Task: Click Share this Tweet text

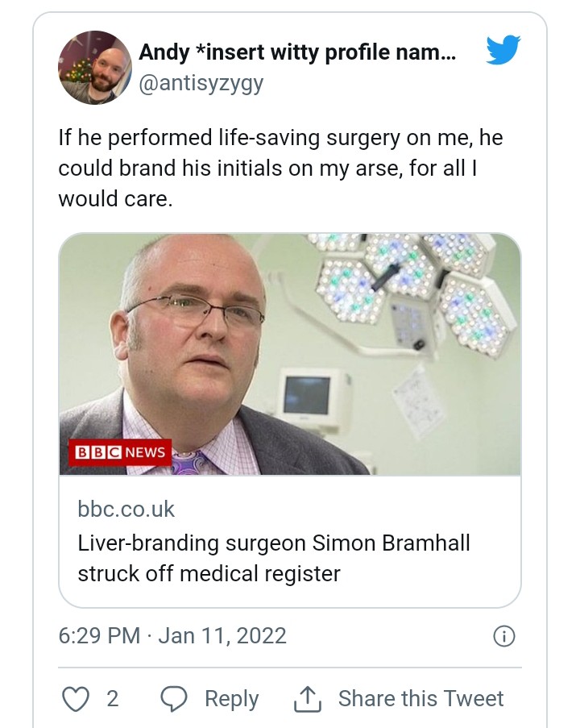Action: point(420,698)
